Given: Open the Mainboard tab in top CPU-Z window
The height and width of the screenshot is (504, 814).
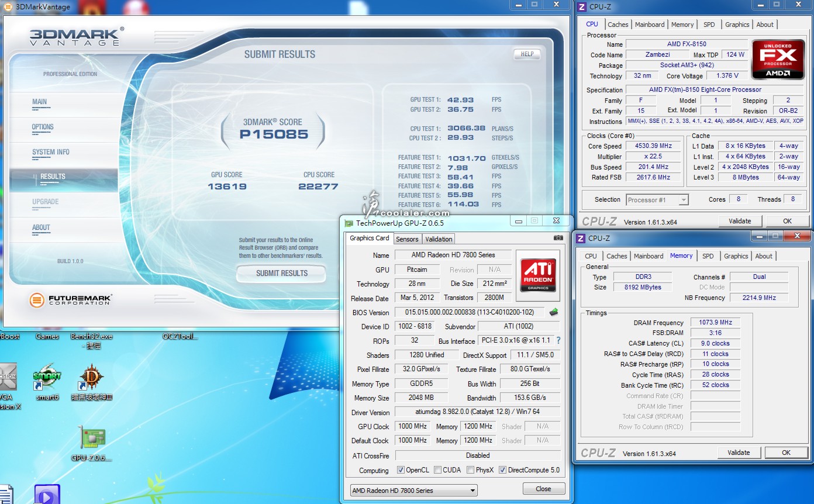Looking at the screenshot, I should click(650, 25).
